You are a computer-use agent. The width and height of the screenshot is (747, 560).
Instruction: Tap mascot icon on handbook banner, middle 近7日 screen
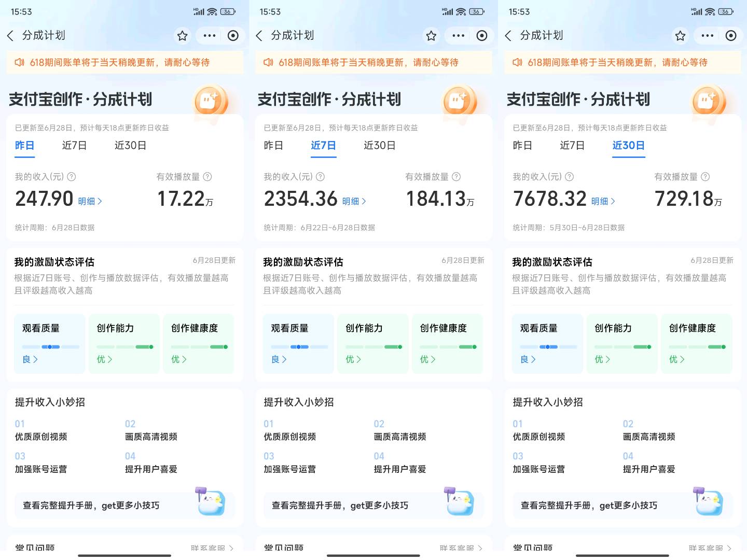(459, 501)
